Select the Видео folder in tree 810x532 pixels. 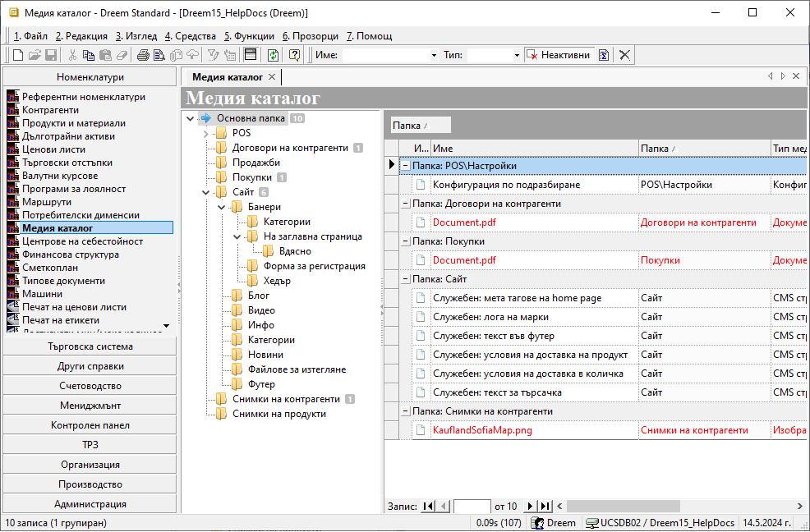(261, 310)
